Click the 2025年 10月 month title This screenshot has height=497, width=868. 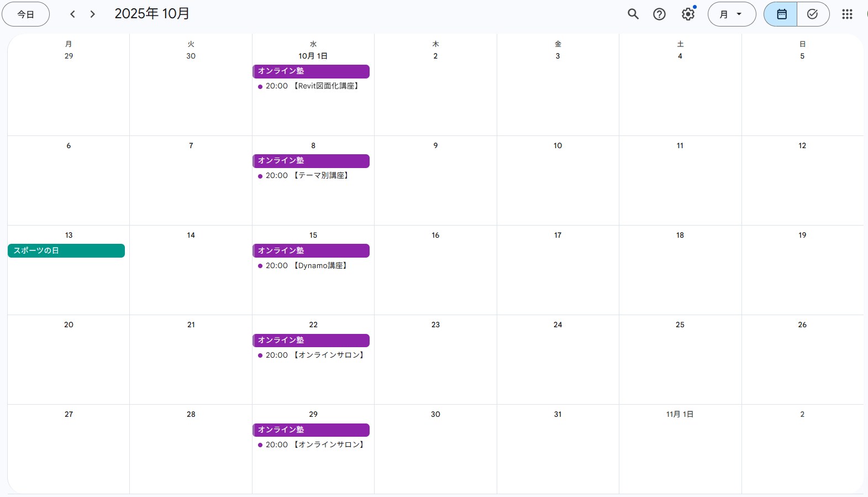(152, 14)
